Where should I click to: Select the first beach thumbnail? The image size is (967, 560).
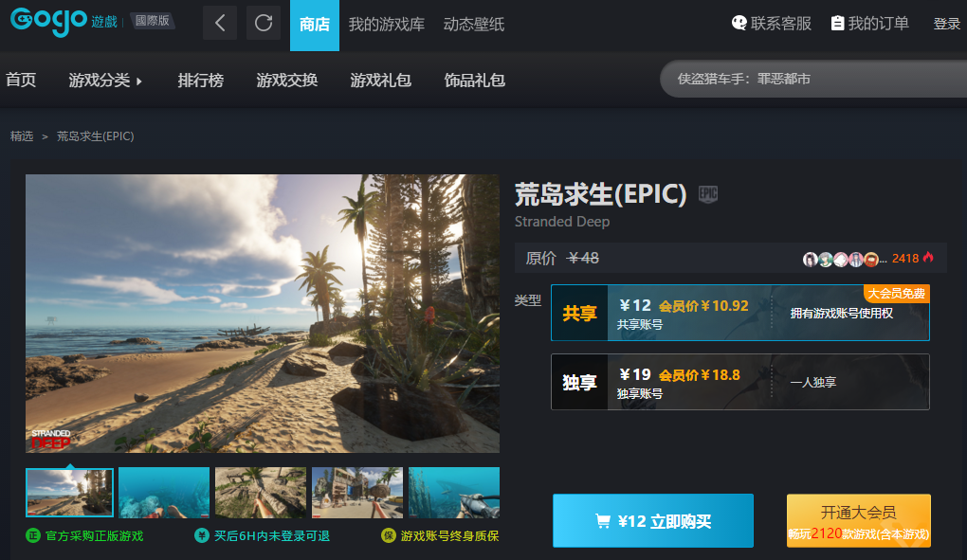pyautogui.click(x=70, y=492)
